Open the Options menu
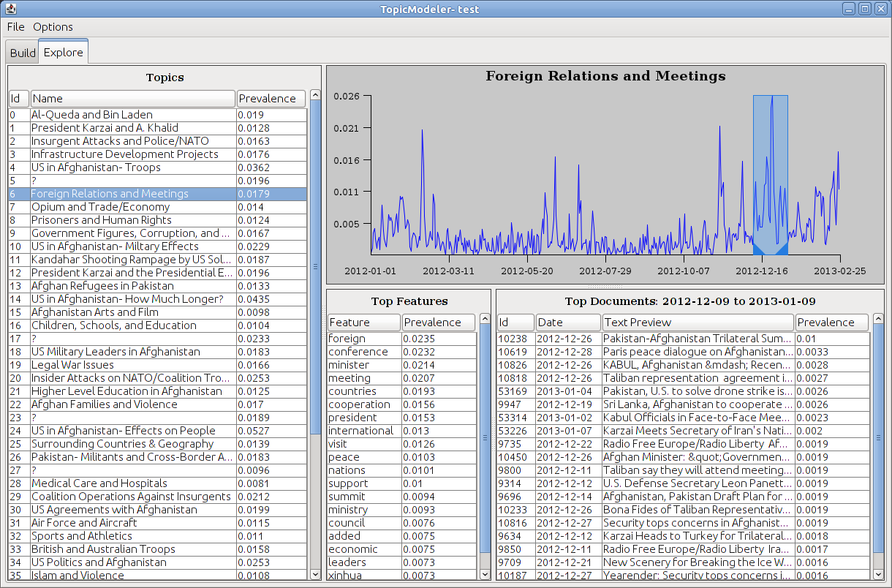This screenshot has width=892, height=588. pos(53,27)
